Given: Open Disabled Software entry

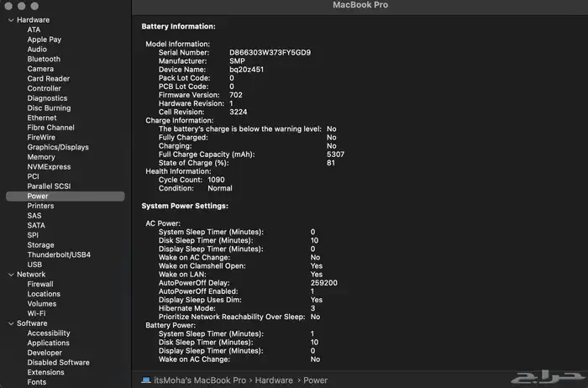Looking at the screenshot, I should 58,363.
